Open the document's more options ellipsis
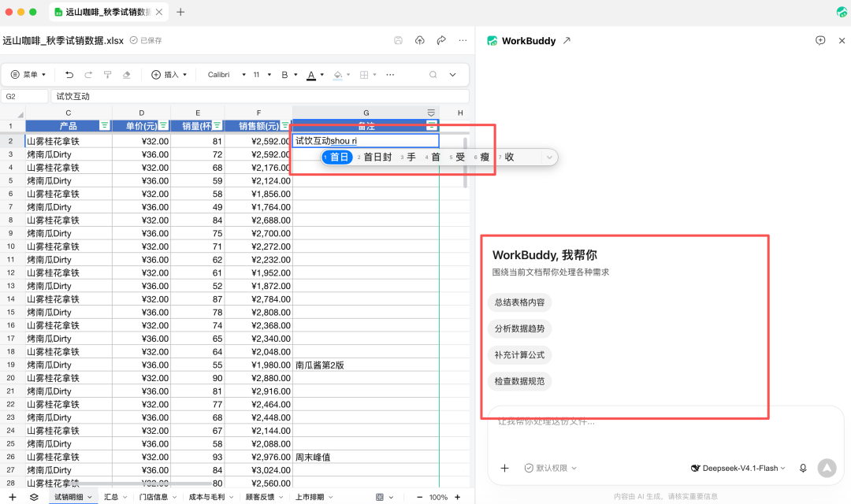This screenshot has height=504, width=851. click(x=463, y=40)
